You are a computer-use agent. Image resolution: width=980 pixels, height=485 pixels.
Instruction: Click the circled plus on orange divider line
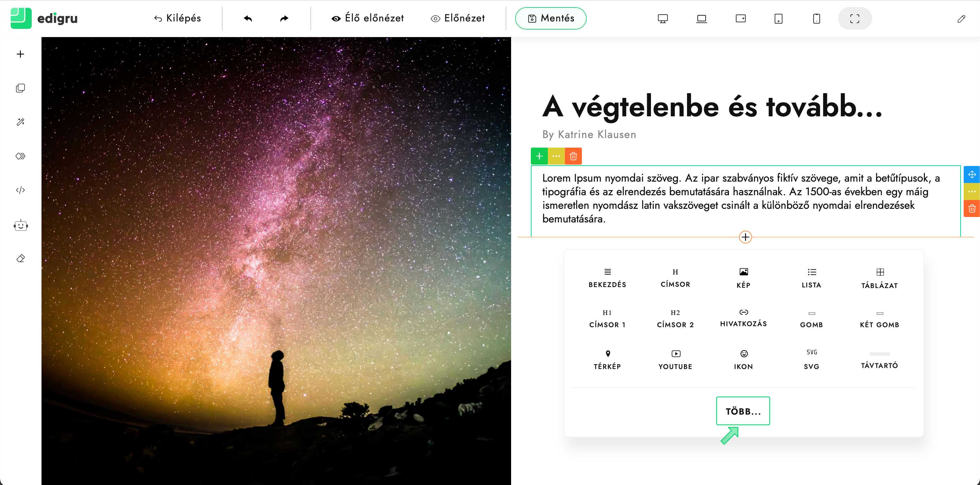click(745, 237)
